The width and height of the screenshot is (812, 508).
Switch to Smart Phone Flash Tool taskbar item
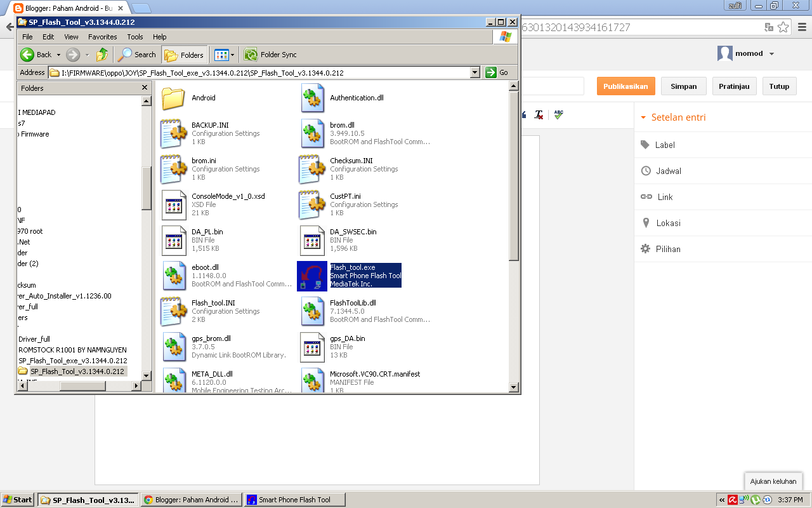pyautogui.click(x=294, y=500)
